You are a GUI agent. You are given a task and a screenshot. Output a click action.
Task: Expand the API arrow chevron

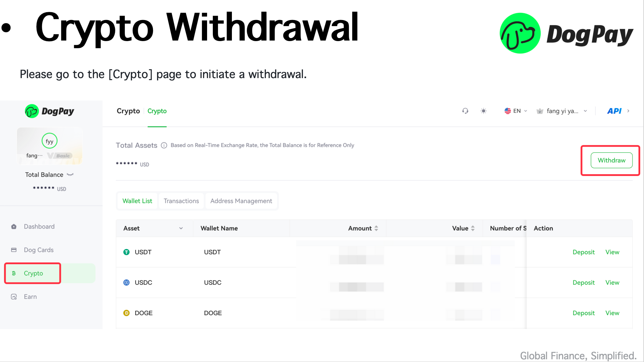(x=628, y=111)
